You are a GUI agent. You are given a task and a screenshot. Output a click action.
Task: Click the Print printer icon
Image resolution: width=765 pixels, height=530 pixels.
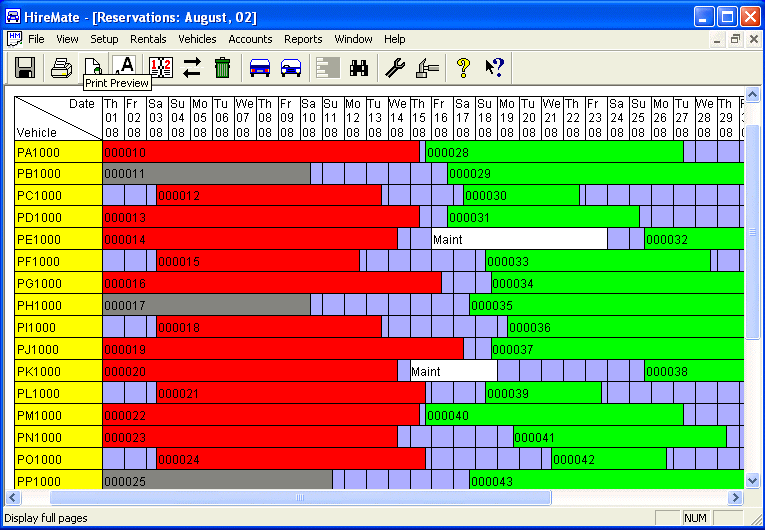tap(61, 68)
